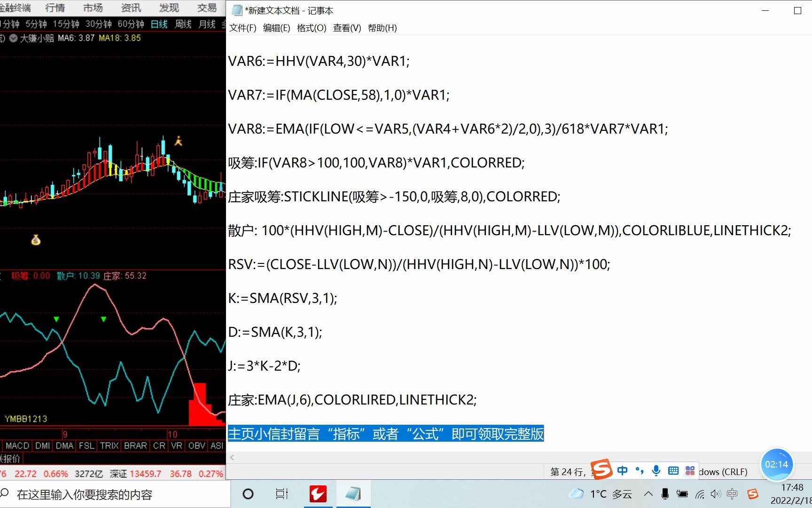Click the second green triangle signal marker
This screenshot has width=812, height=508.
pyautogui.click(x=103, y=319)
